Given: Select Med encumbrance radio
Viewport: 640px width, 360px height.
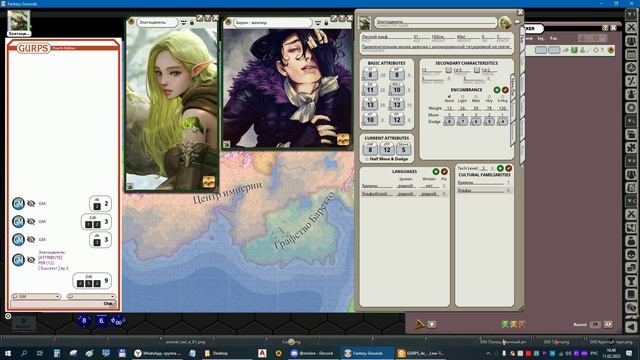Looking at the screenshot, I should [476, 97].
